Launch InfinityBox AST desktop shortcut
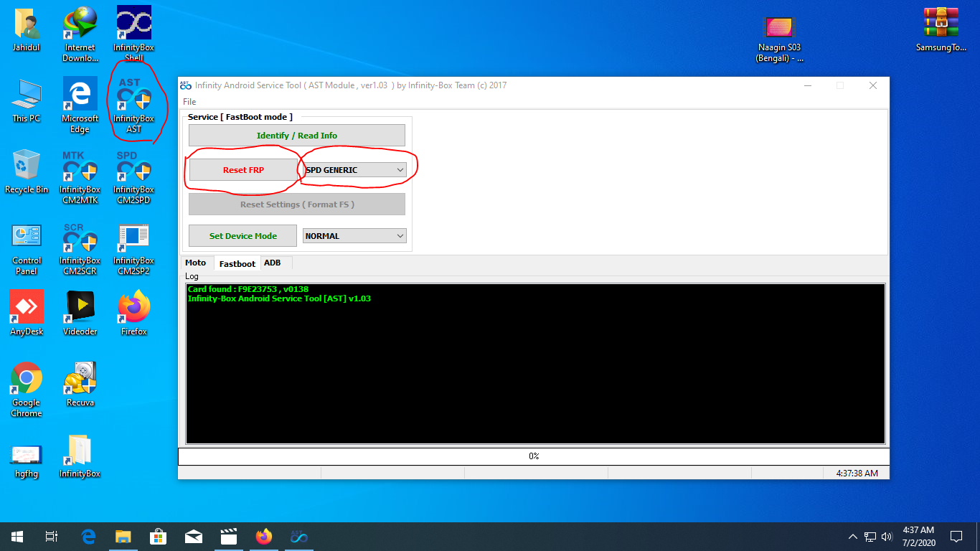 pos(133,105)
